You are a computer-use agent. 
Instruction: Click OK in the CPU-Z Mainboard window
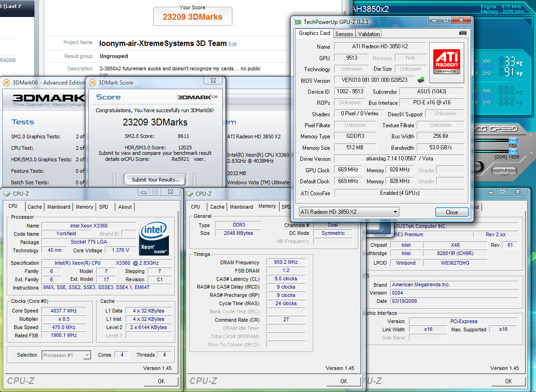509,381
